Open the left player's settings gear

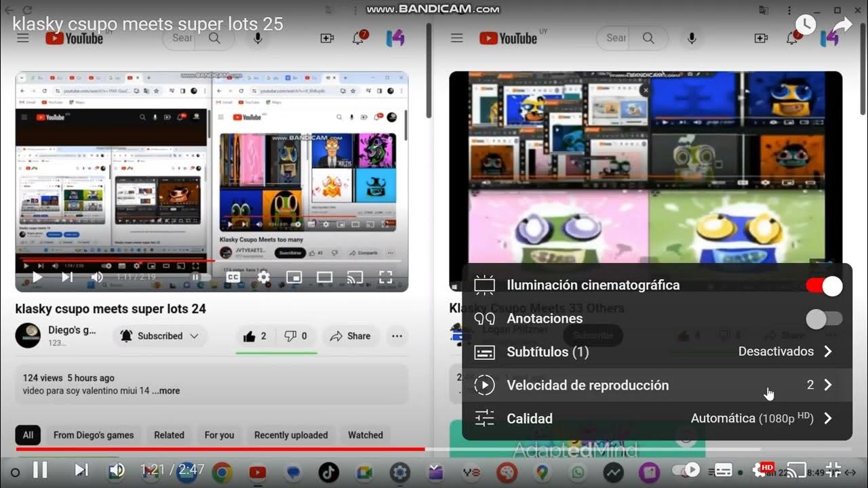coord(264,277)
